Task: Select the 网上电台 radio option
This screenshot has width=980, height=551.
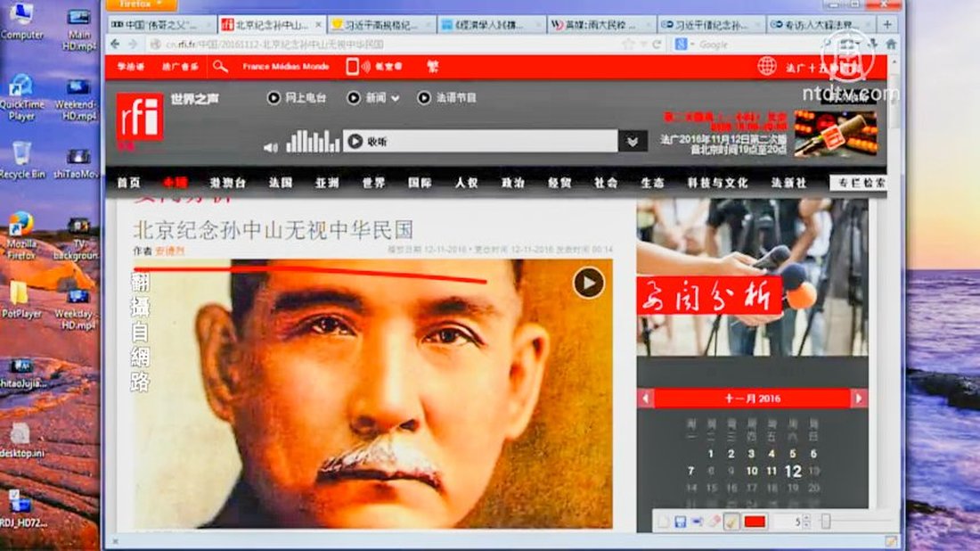Action: point(274,98)
